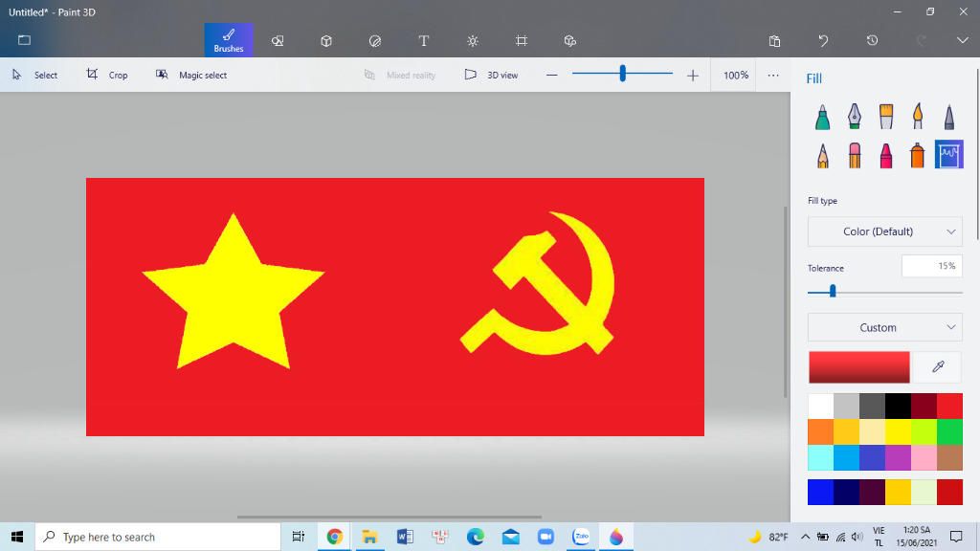Click the Tolerance 15% input field
Viewport: 980px width, 551px height.
pos(932,266)
